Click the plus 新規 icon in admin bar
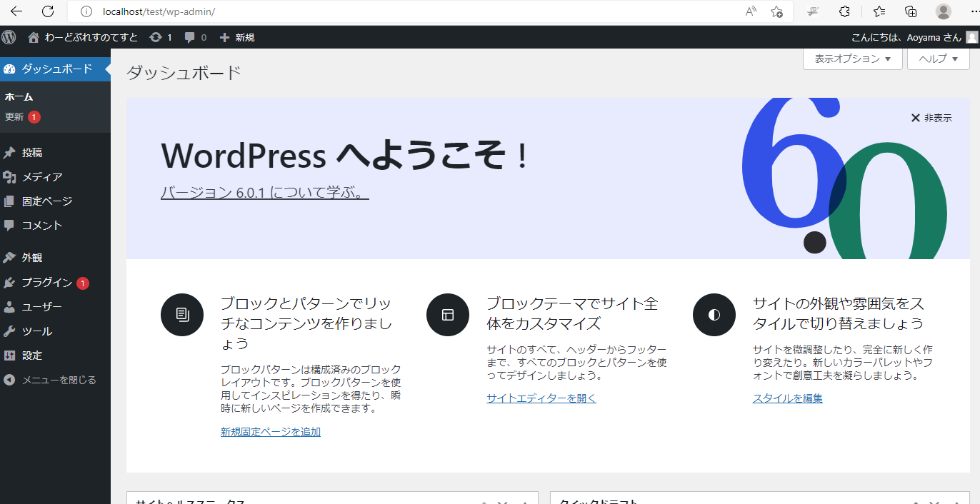 point(224,37)
